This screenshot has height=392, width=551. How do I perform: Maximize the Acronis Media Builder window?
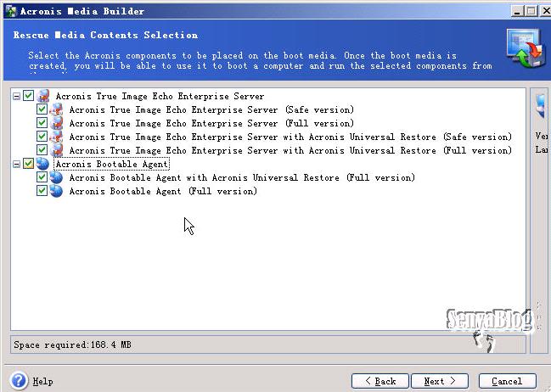[x=531, y=11]
